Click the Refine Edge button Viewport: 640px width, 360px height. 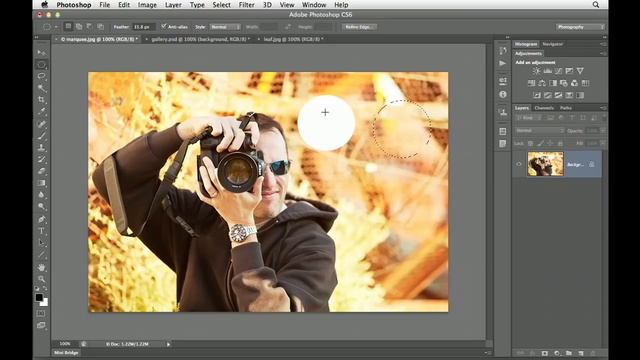(358, 27)
